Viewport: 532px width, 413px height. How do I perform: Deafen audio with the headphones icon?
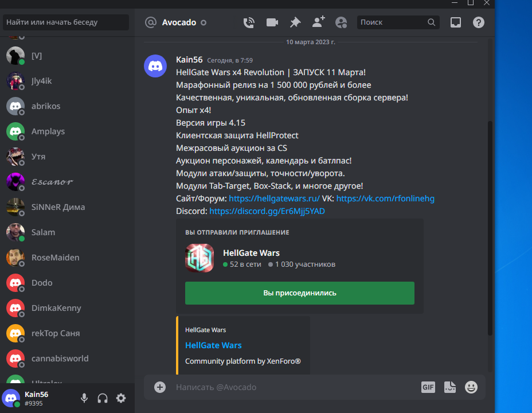103,398
